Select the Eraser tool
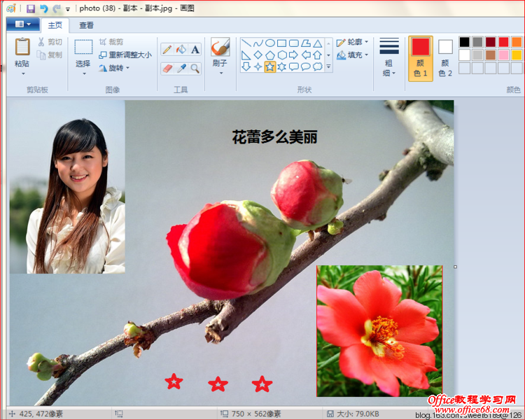Image resolution: width=525 pixels, height=420 pixels. [x=167, y=68]
